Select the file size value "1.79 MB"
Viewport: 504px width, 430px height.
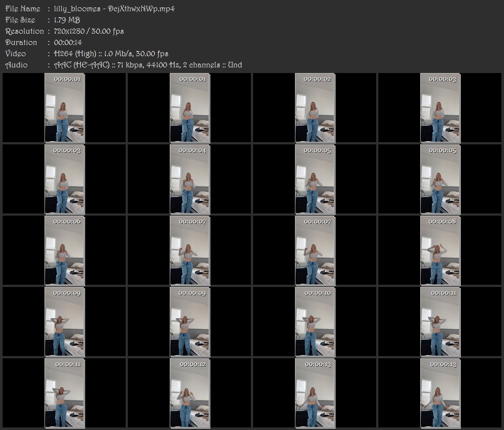point(67,20)
